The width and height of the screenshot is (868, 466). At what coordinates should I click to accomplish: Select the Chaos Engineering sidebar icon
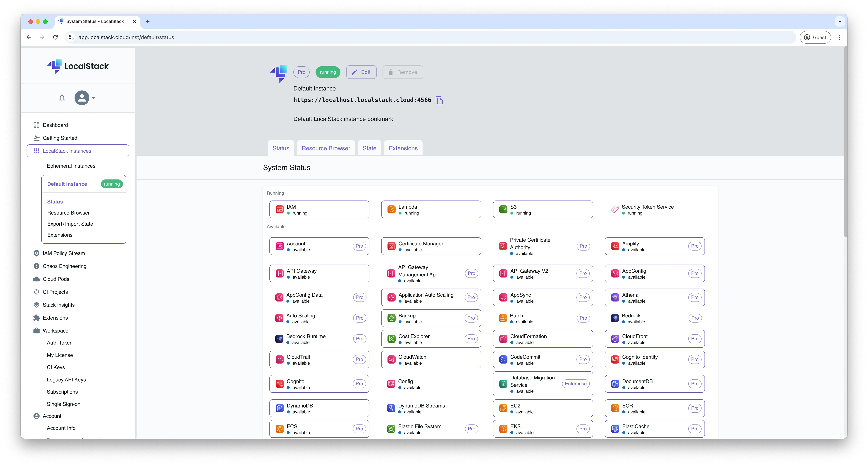pyautogui.click(x=37, y=266)
